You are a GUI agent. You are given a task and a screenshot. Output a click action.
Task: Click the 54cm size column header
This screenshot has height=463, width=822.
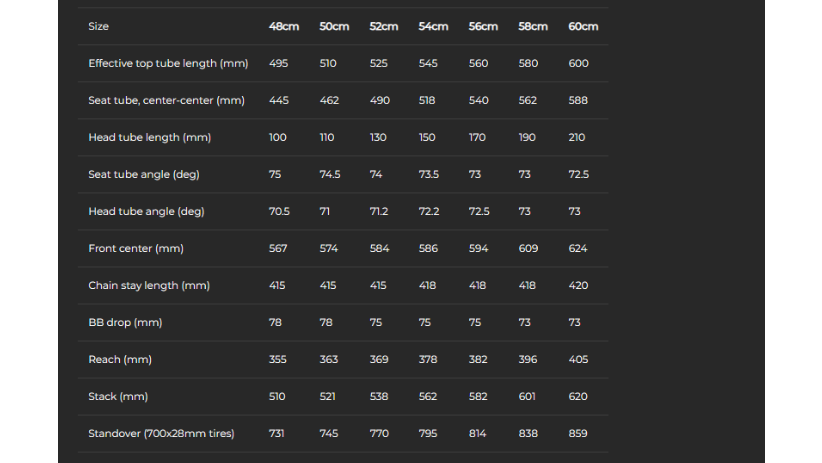coord(433,26)
